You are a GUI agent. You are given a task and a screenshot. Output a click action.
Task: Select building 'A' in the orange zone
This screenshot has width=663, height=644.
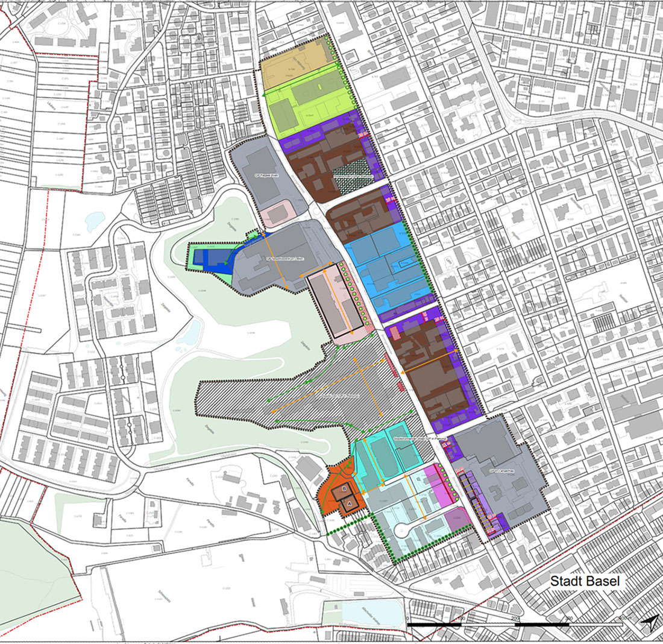point(349,505)
